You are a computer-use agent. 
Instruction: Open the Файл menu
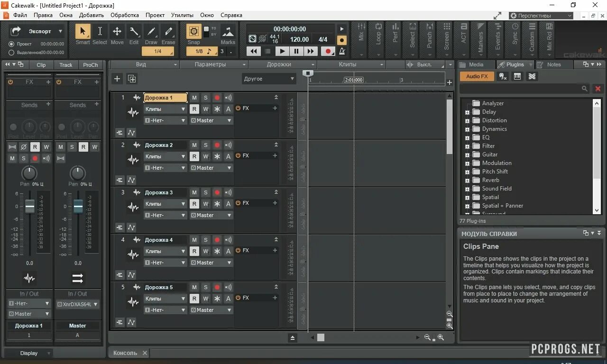(x=20, y=15)
